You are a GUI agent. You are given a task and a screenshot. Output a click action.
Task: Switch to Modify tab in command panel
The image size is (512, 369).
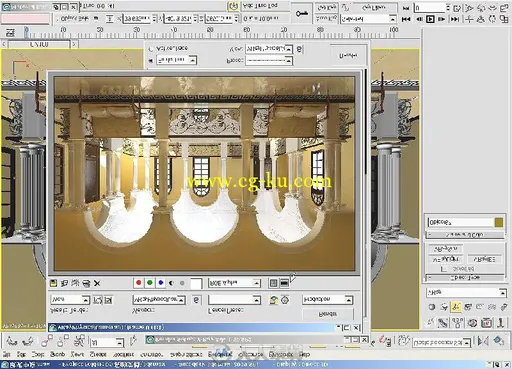(x=443, y=323)
